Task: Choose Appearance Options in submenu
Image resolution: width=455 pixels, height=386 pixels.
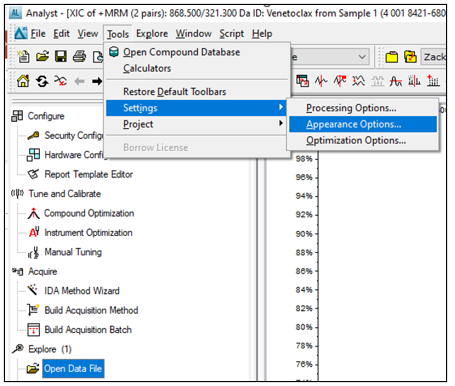Action: pos(363,124)
